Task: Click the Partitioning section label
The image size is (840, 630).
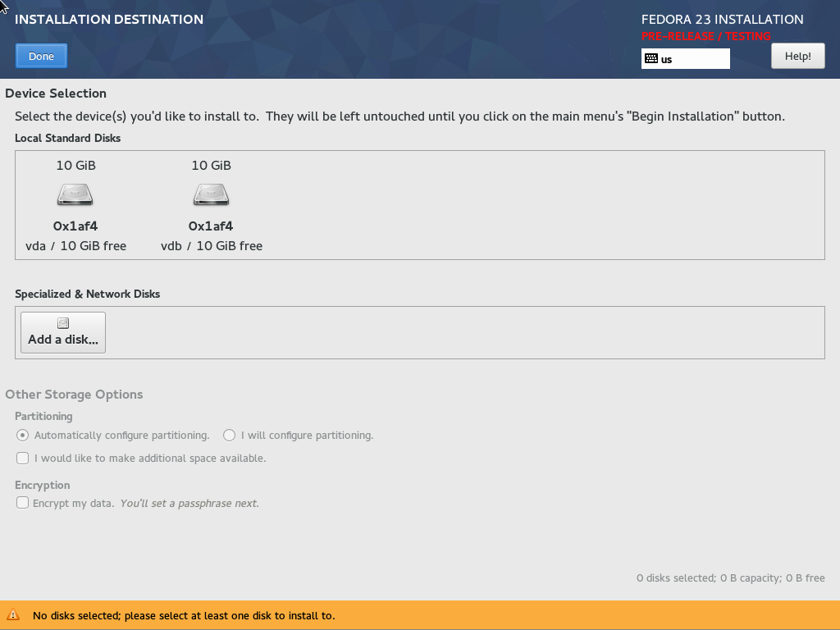Action: pos(43,416)
